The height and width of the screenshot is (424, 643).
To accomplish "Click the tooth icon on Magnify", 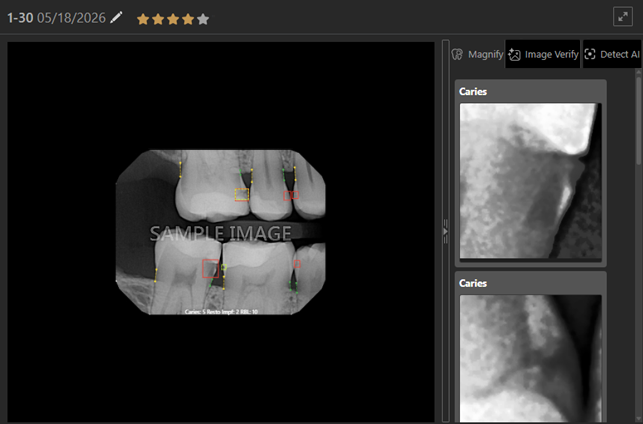I will (457, 54).
